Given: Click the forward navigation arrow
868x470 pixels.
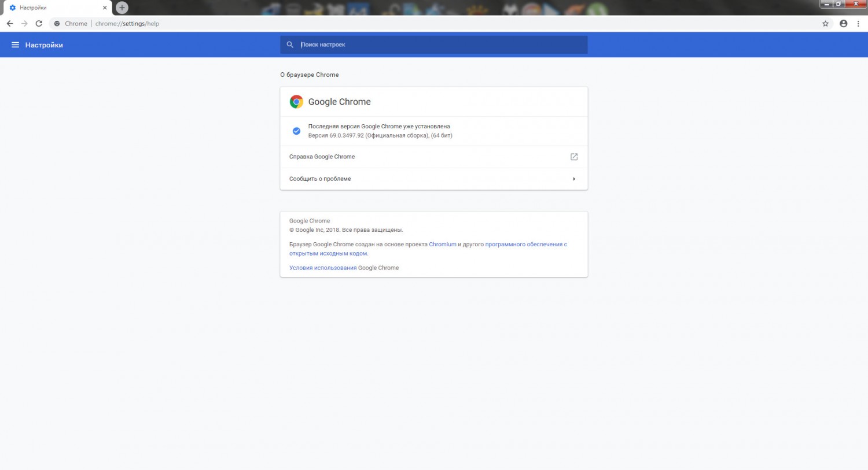Looking at the screenshot, I should pos(24,24).
